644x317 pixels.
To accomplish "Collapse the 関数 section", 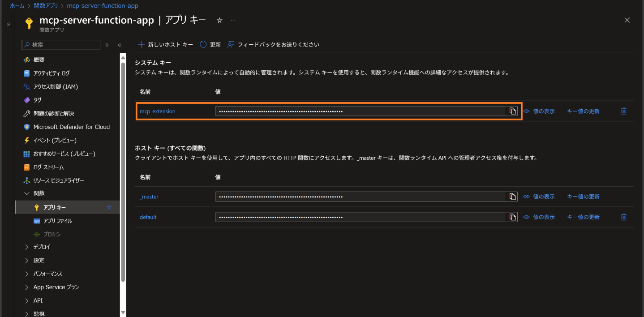I will point(26,193).
